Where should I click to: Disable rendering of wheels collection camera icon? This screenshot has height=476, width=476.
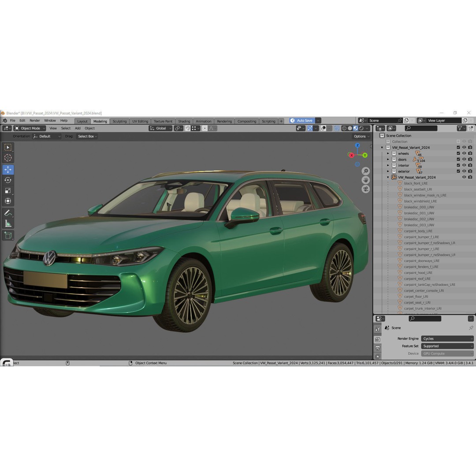(x=470, y=153)
